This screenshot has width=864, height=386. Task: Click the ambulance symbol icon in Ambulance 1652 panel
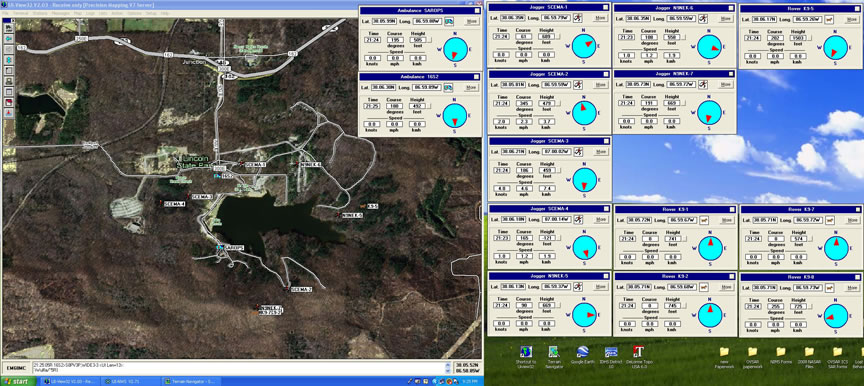450,87
